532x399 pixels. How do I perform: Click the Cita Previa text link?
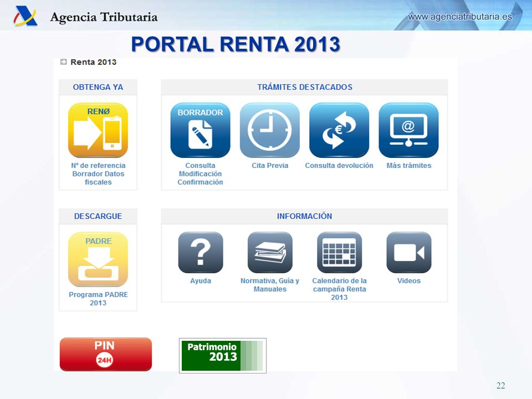[x=270, y=166]
